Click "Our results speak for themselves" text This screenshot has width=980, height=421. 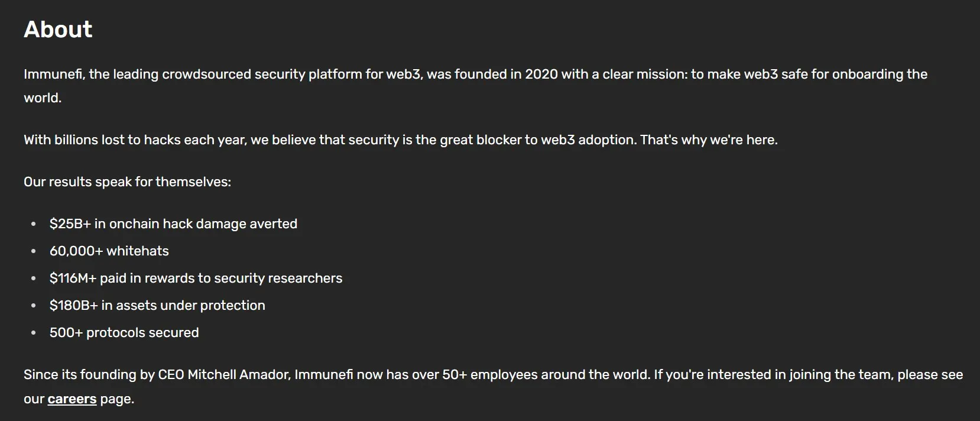(127, 182)
